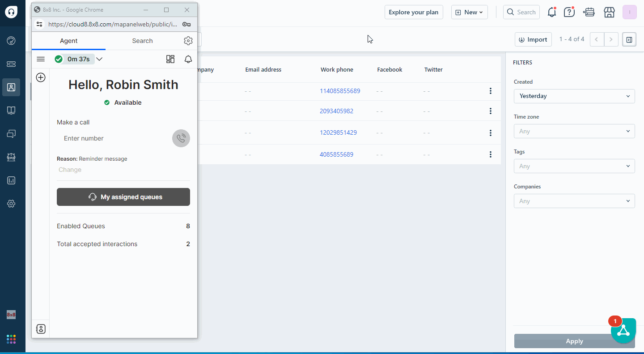The image size is (644, 354).
Task: Click the 8x8 app icon in sidebar
Action: point(11,315)
